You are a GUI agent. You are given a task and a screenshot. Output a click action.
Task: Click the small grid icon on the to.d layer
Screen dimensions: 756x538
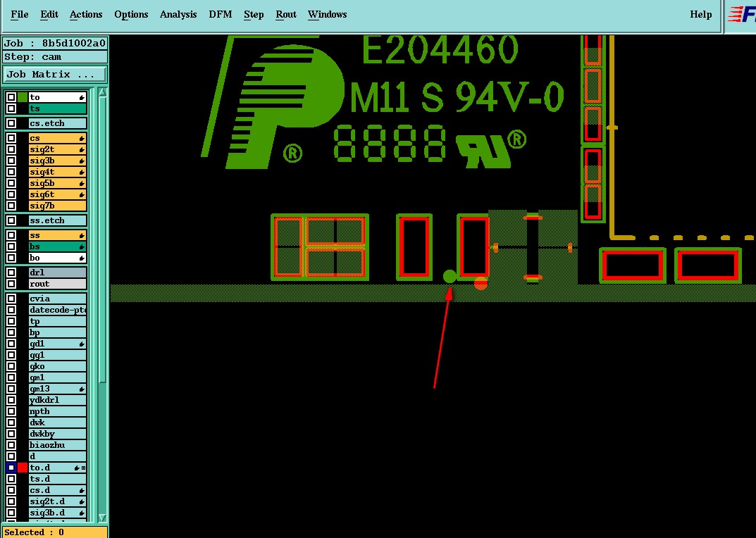[x=83, y=468]
